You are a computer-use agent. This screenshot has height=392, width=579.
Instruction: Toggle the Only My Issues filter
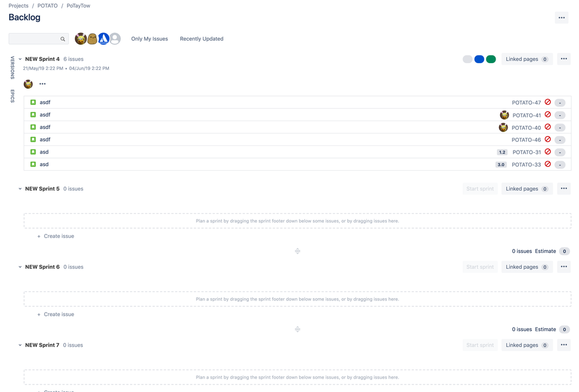(x=149, y=38)
